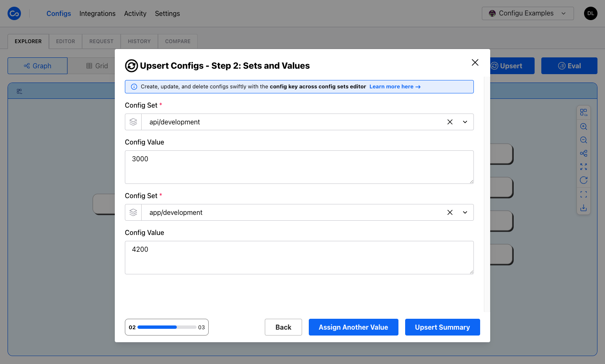Click the Configu logo icon
The width and height of the screenshot is (605, 364).
(14, 13)
